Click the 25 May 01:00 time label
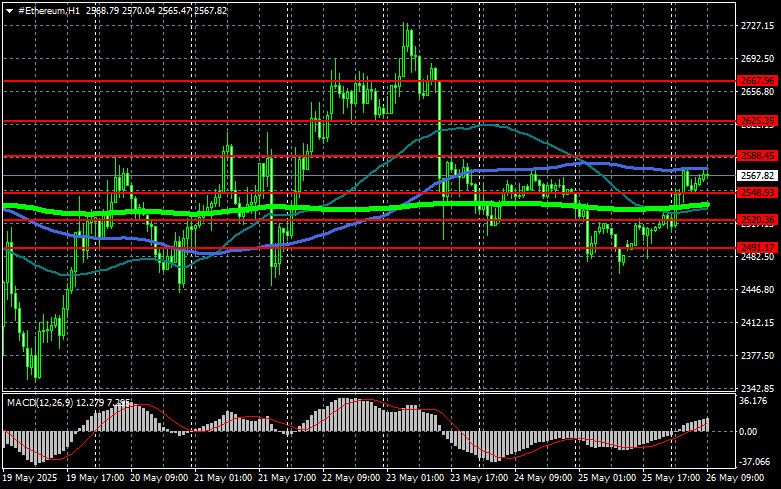Image resolution: width=781 pixels, height=489 pixels. (x=607, y=478)
